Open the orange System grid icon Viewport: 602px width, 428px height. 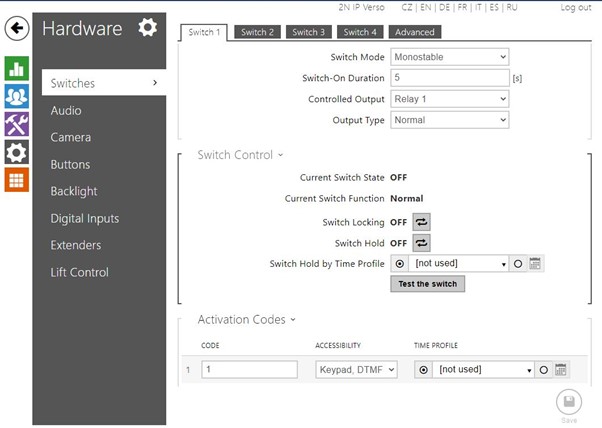pos(16,180)
